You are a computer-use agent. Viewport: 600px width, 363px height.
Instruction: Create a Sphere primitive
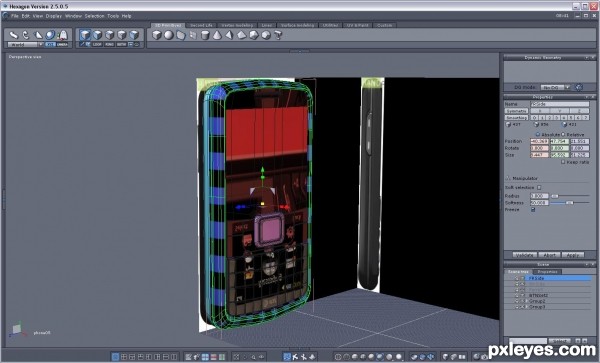coord(168,35)
